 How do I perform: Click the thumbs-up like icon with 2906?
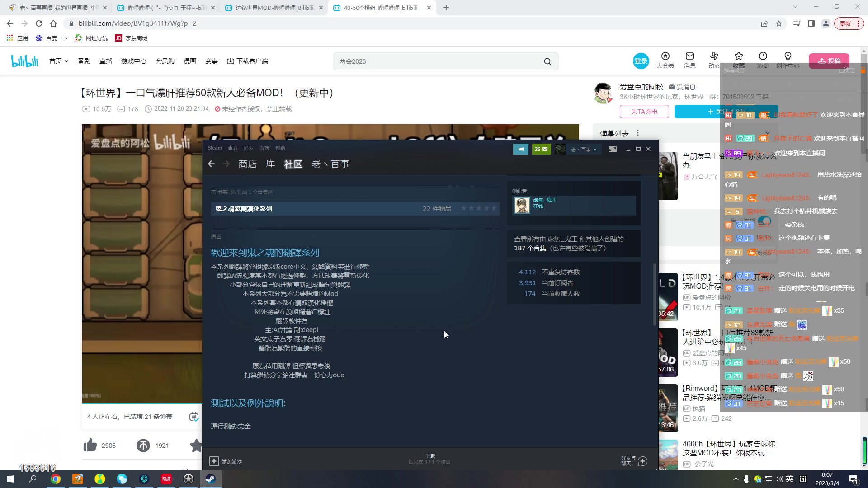[90, 446]
